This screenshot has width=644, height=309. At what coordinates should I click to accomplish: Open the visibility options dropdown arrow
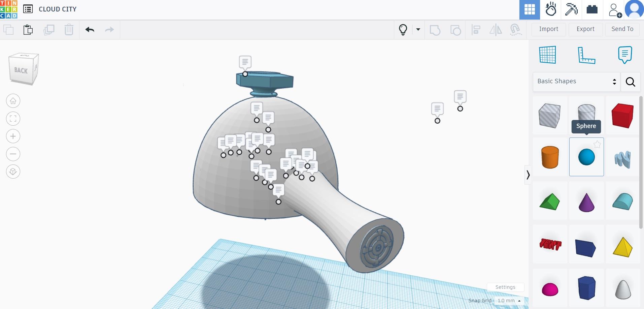(x=418, y=29)
